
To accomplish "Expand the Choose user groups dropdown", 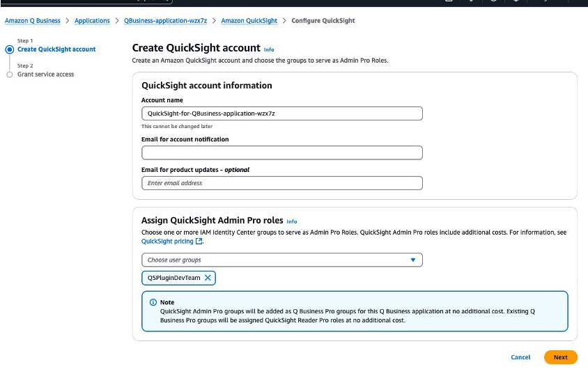I will [282, 260].
